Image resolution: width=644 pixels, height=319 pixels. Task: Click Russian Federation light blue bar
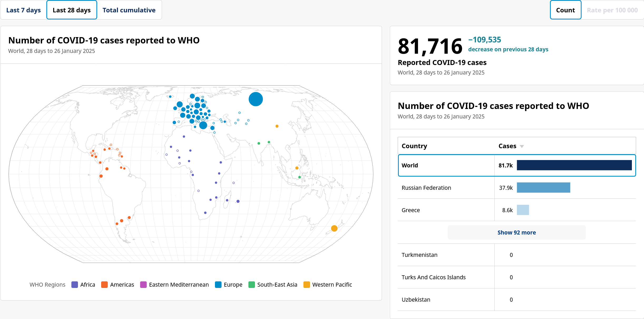tap(543, 187)
